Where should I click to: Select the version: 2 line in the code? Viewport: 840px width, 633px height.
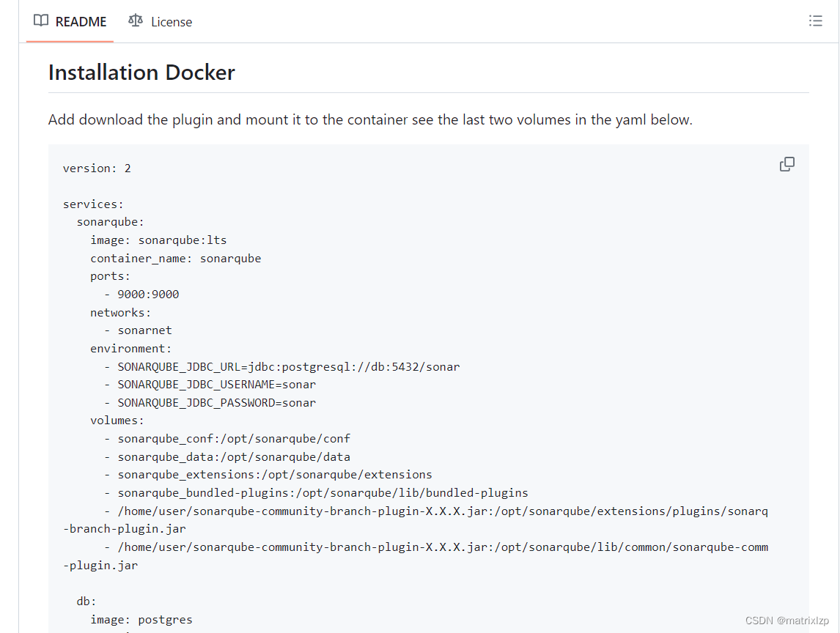pos(97,168)
